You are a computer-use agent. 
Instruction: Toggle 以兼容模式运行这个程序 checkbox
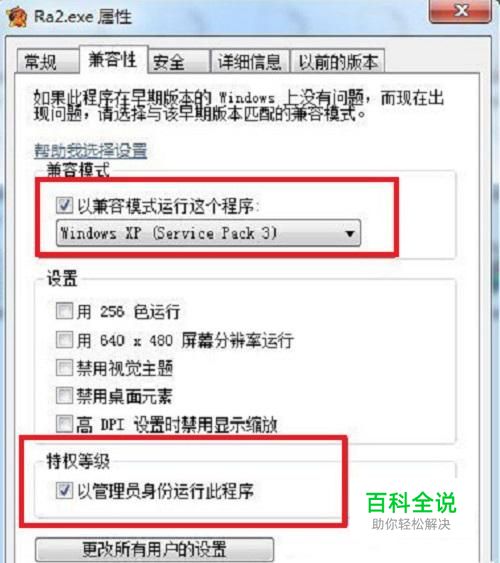pyautogui.click(x=65, y=206)
